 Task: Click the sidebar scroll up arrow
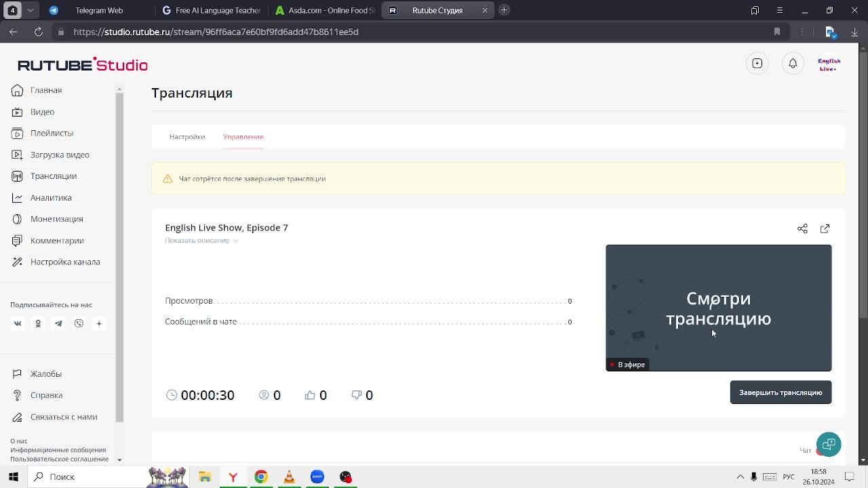[119, 89]
